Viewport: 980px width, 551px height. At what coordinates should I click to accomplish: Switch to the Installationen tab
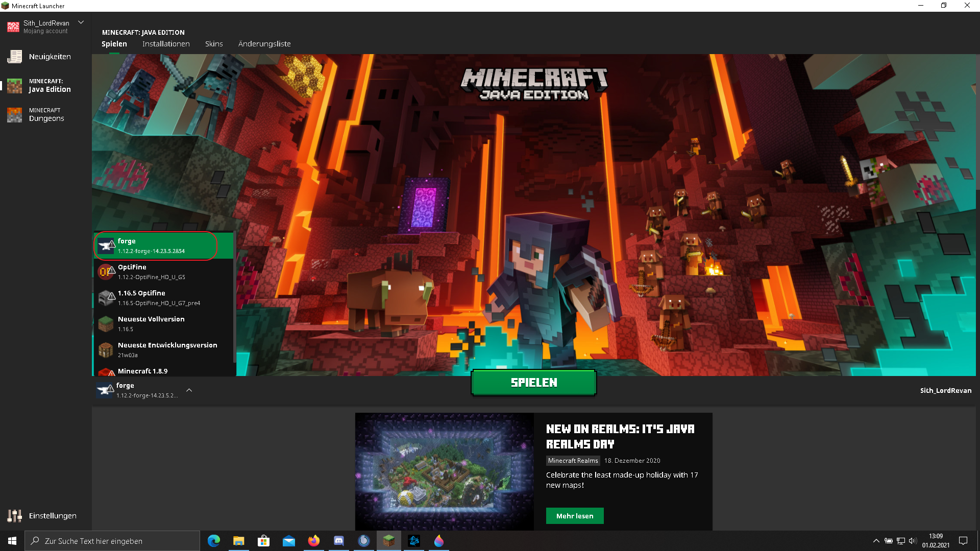click(x=166, y=44)
